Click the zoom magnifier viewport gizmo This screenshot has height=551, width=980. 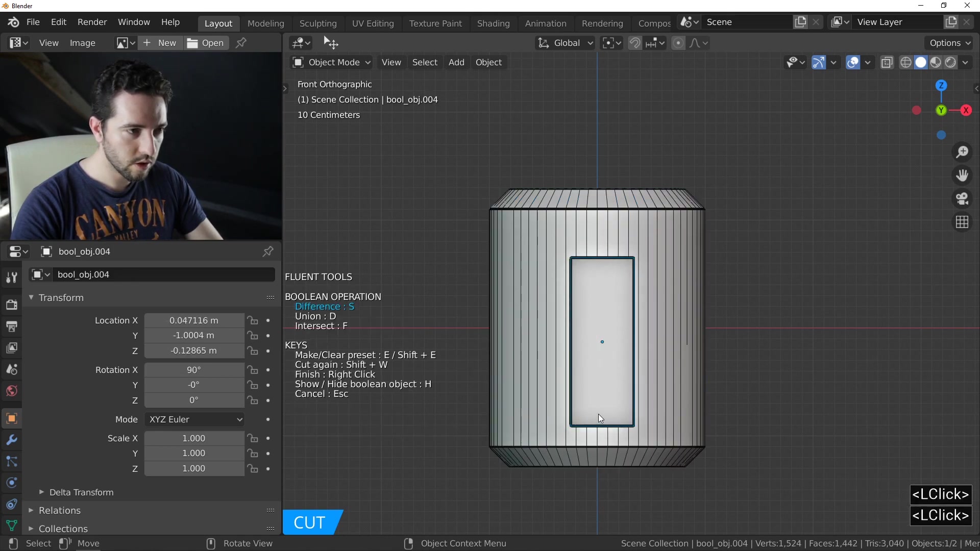pos(962,152)
